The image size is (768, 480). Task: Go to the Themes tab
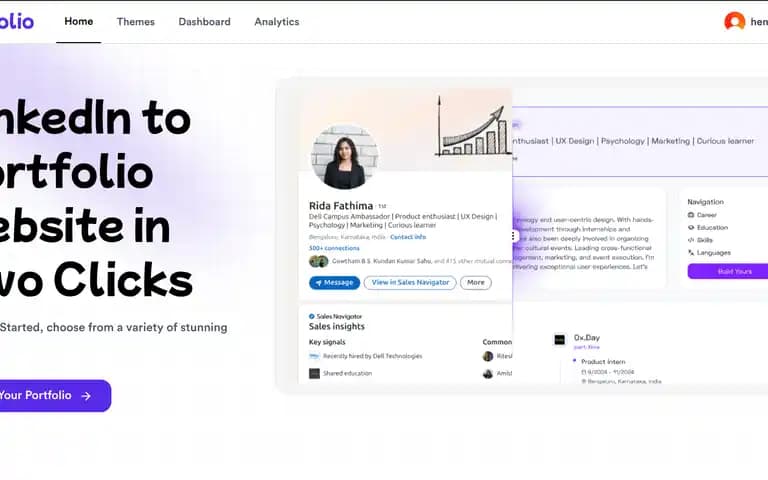click(136, 22)
